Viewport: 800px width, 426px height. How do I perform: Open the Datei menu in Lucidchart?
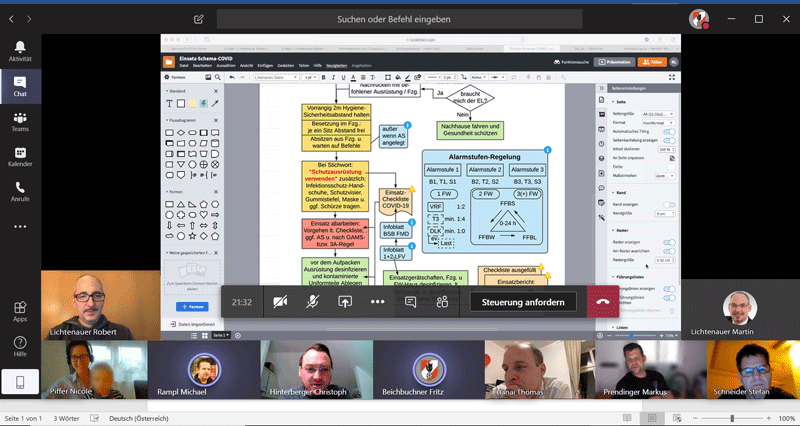(184, 66)
